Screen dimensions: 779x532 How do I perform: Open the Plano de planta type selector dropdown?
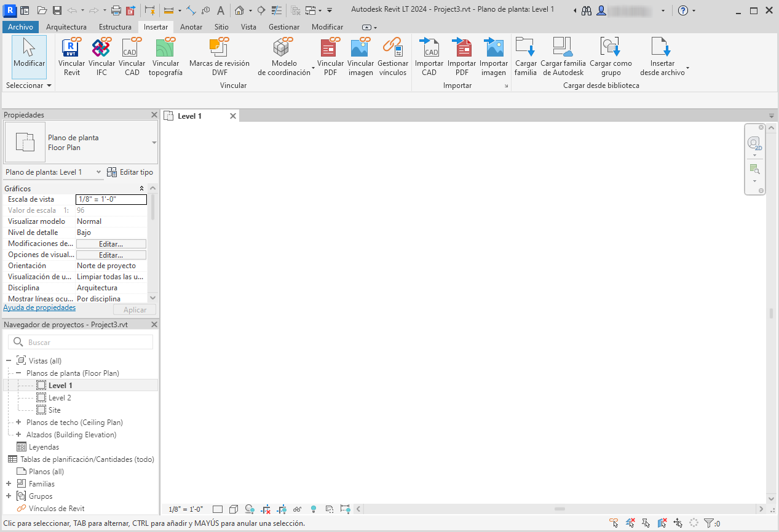(x=154, y=143)
